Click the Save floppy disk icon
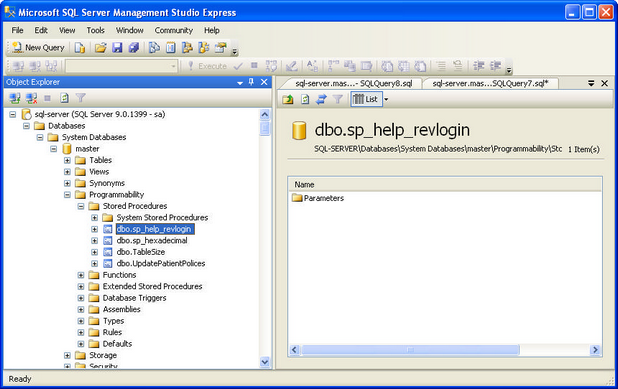 [117, 48]
